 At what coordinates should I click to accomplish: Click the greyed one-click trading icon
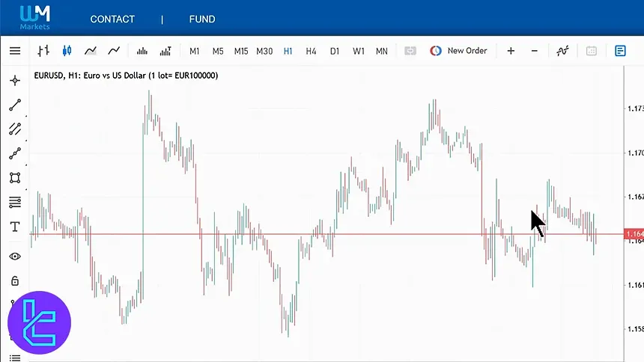[x=410, y=51]
